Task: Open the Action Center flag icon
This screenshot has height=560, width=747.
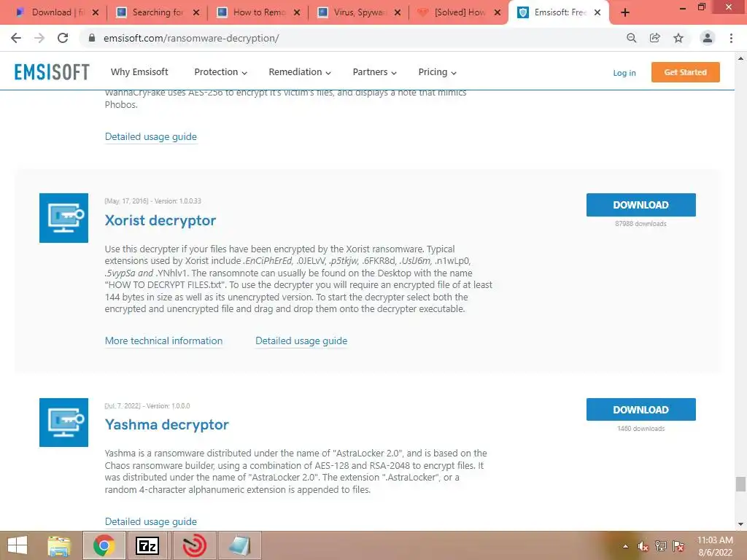Action: pyautogui.click(x=678, y=546)
